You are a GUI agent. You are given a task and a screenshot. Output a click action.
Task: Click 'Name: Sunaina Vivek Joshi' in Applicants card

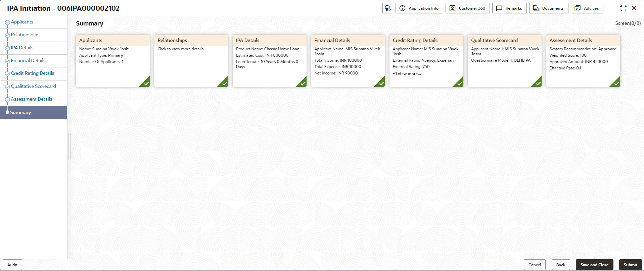[x=104, y=49]
